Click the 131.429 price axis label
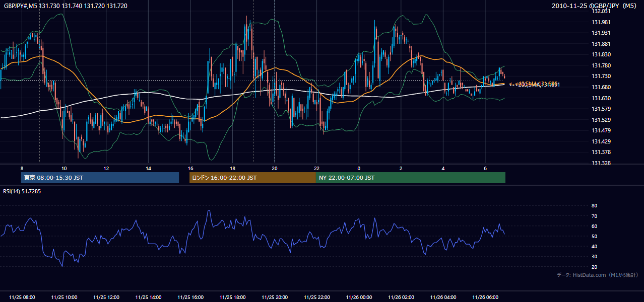The height and width of the screenshot is (302, 644). click(601, 141)
